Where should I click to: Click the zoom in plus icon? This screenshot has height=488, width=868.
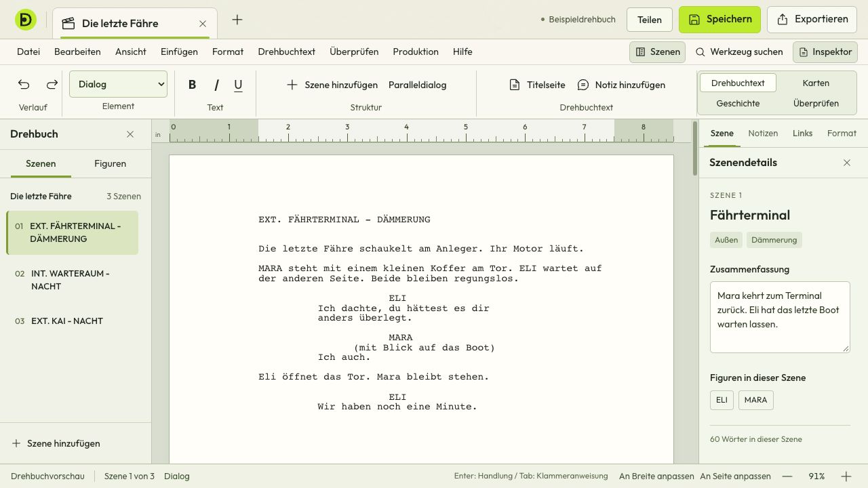click(x=846, y=476)
